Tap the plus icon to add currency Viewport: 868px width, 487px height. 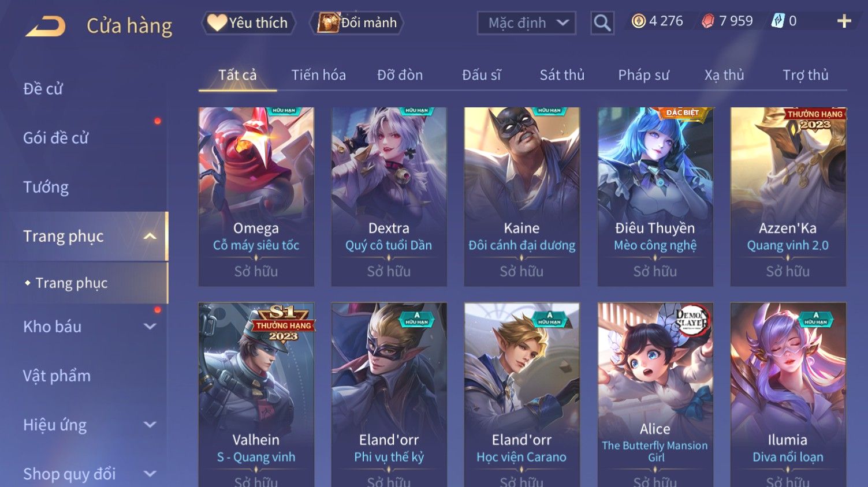point(844,21)
